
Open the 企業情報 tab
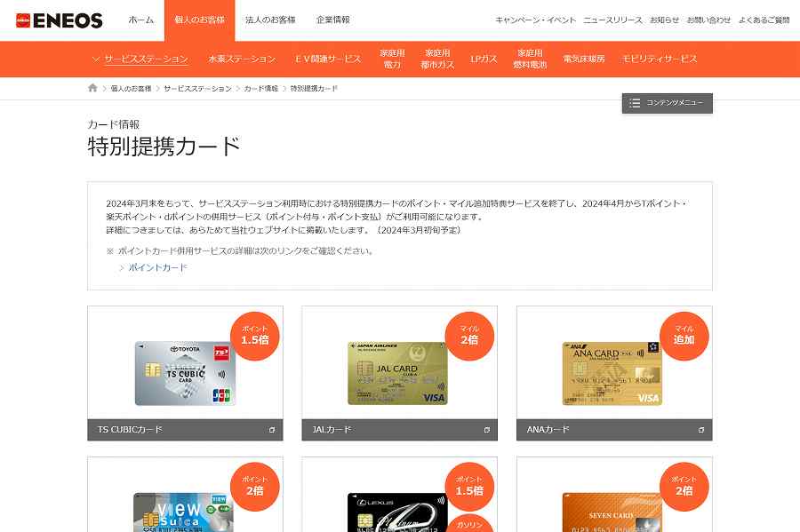333,20
